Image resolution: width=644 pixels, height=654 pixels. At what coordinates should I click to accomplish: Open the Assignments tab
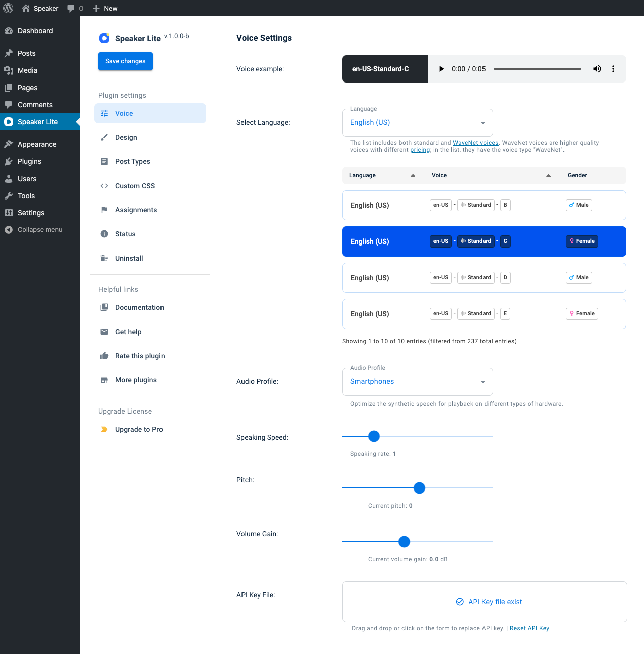tap(150, 210)
